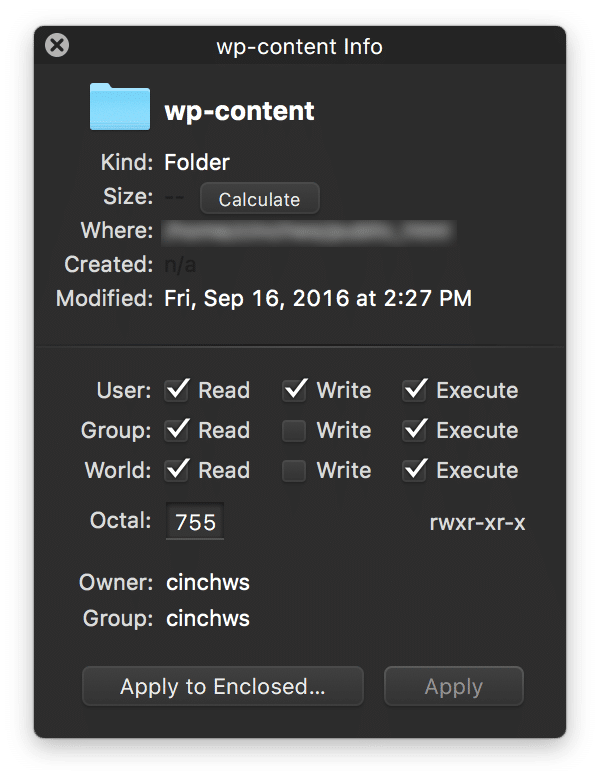Screen dimensions: 600x780
Task: Click the wp-content folder name heading
Action: click(x=239, y=110)
